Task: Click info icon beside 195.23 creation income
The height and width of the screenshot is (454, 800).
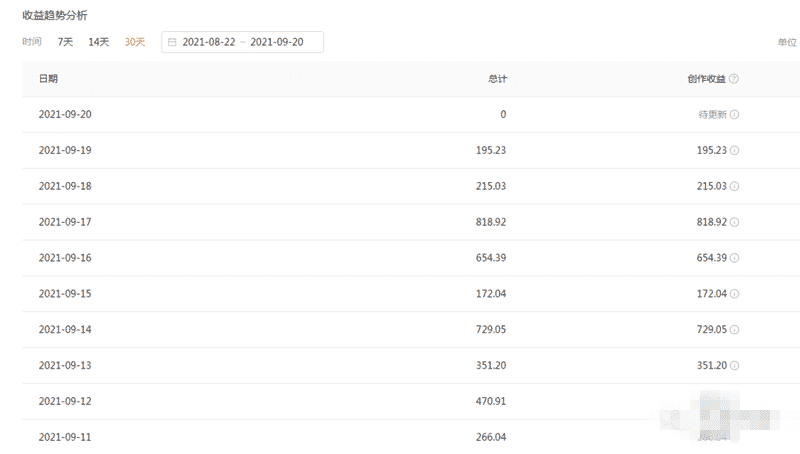Action: [734, 150]
